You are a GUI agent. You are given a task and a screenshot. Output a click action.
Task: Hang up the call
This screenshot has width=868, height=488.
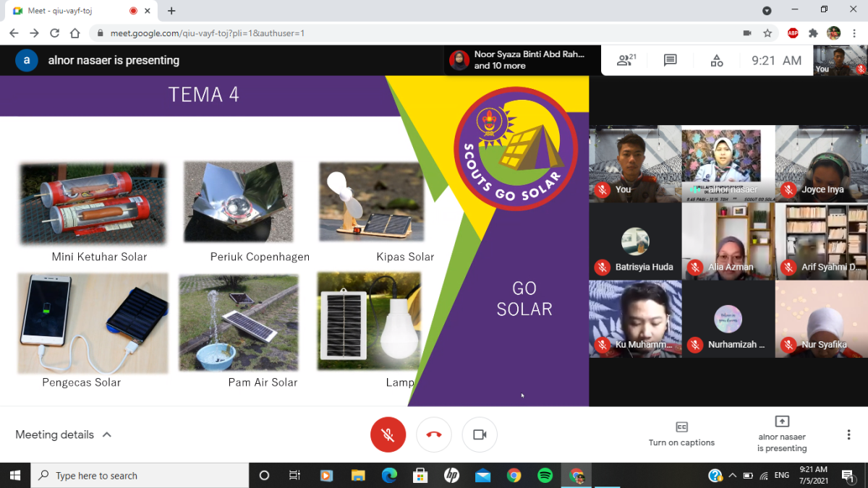[433, 435]
